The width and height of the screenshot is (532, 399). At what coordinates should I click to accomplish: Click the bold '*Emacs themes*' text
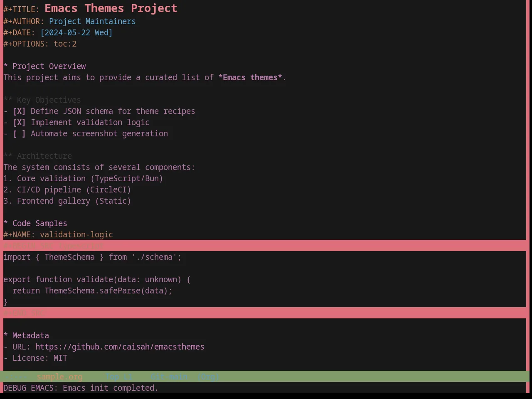coord(250,77)
